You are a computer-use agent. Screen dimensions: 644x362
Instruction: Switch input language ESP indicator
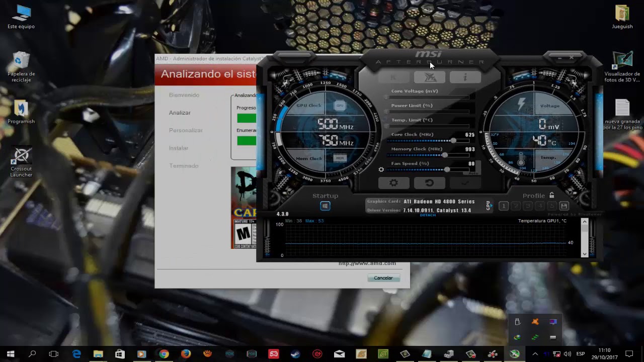pyautogui.click(x=581, y=354)
